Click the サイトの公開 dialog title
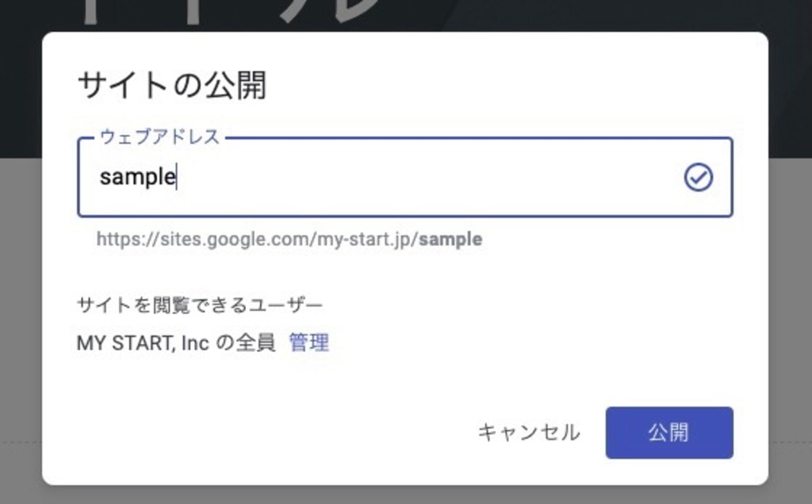Screen dimensions: 812x504 tap(171, 86)
